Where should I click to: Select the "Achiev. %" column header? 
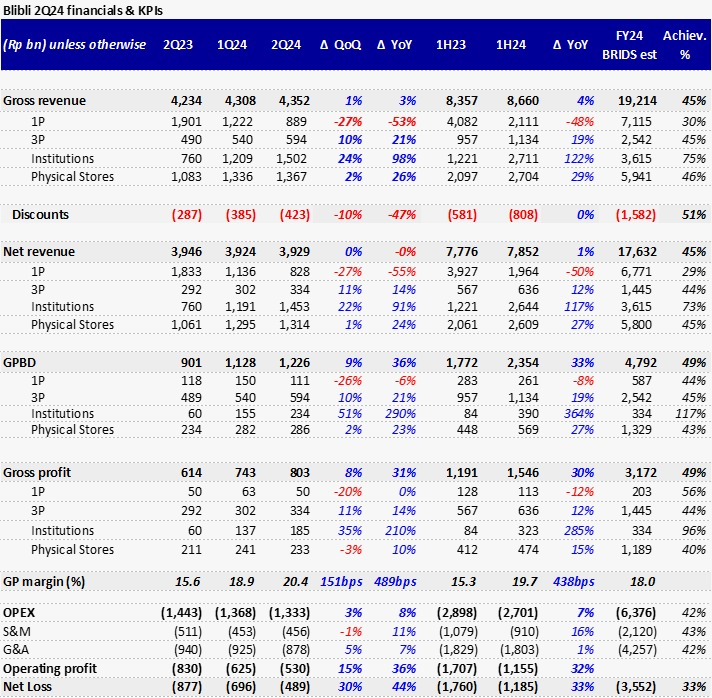(x=685, y=45)
